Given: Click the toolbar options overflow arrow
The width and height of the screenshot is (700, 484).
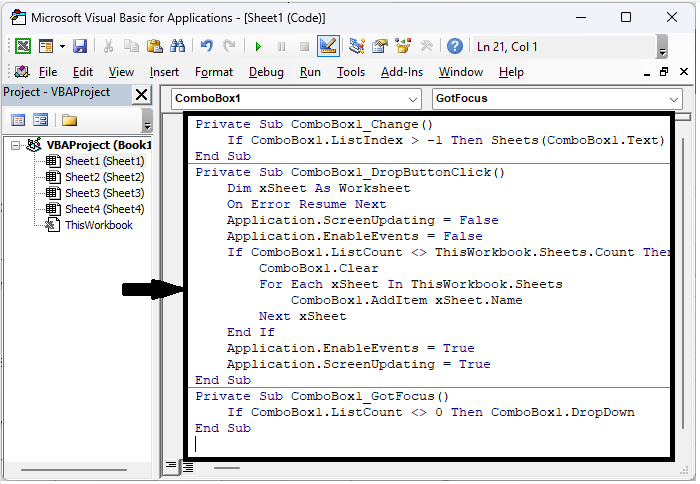Looking at the screenshot, I should tap(662, 46).
